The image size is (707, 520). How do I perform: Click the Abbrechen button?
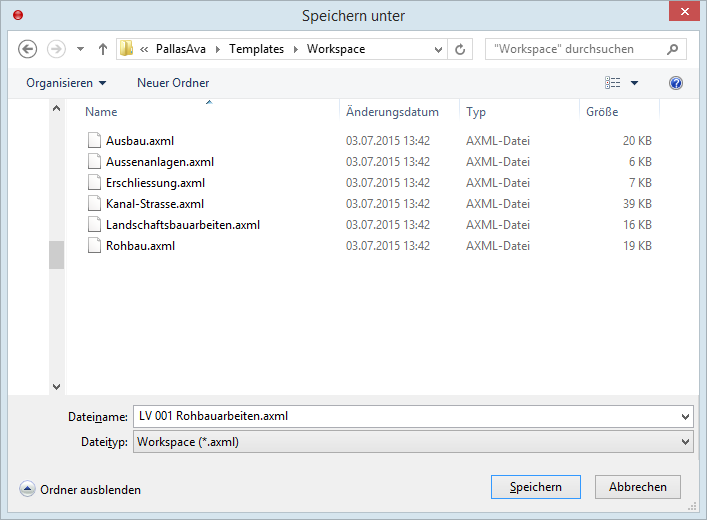coord(638,487)
